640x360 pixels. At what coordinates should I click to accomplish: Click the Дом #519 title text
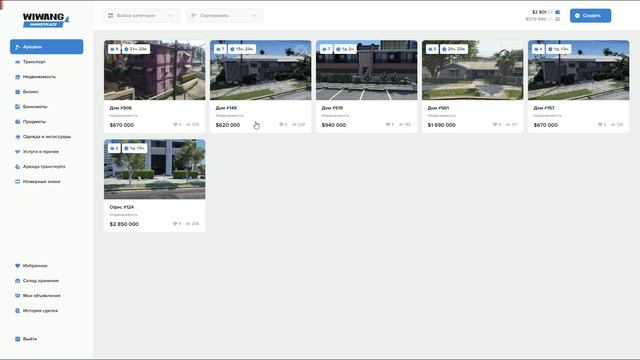332,108
